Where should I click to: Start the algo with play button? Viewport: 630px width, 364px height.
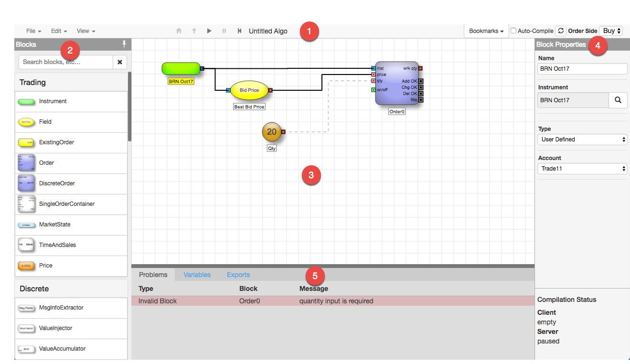click(209, 31)
